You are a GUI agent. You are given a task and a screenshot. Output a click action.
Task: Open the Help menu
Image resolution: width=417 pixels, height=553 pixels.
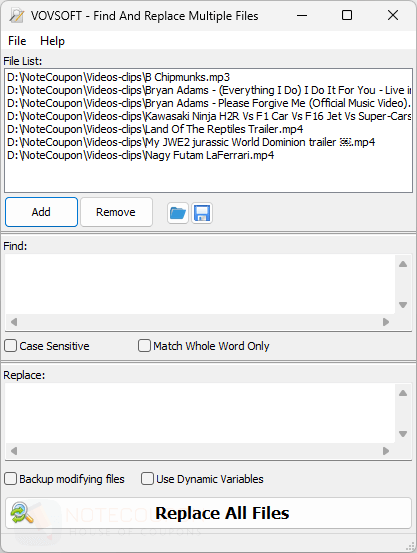coord(52,41)
